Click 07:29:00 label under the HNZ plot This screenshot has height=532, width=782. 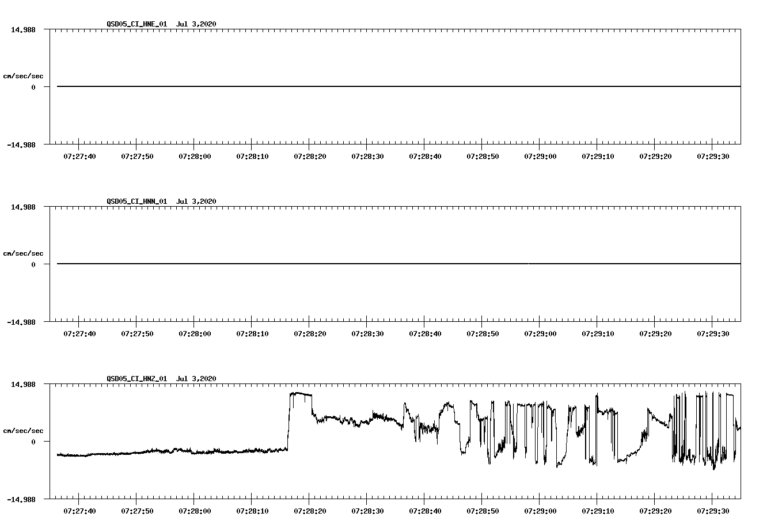(x=540, y=511)
